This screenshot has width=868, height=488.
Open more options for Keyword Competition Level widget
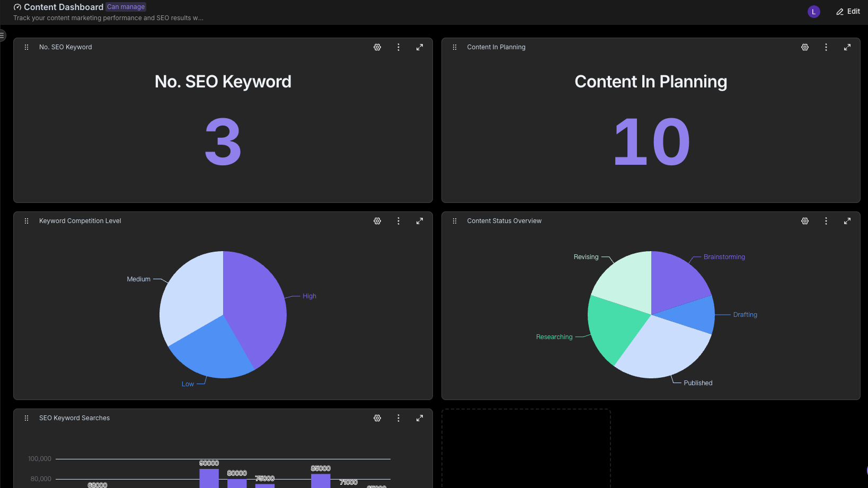pyautogui.click(x=398, y=221)
